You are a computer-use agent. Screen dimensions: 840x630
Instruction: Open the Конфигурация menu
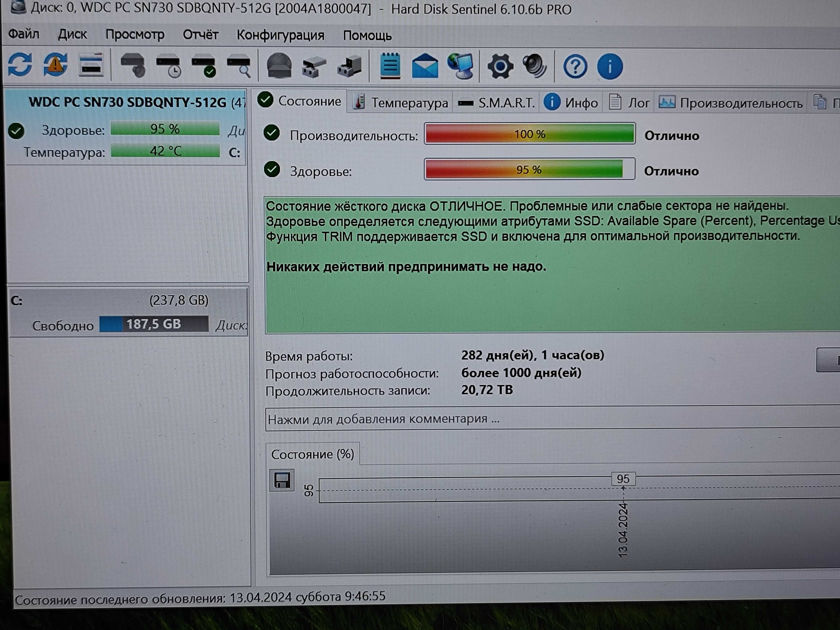point(281,35)
